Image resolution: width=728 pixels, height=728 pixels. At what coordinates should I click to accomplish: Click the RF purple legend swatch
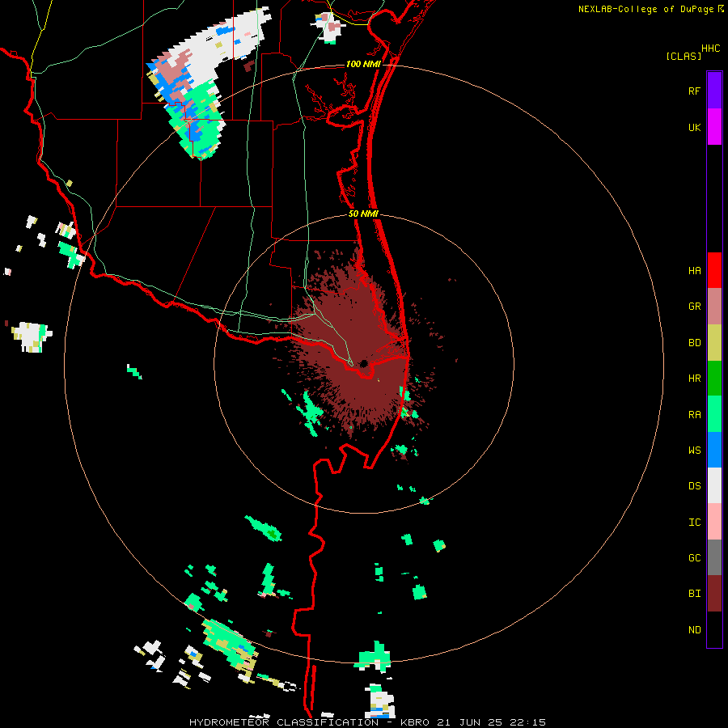click(x=714, y=91)
